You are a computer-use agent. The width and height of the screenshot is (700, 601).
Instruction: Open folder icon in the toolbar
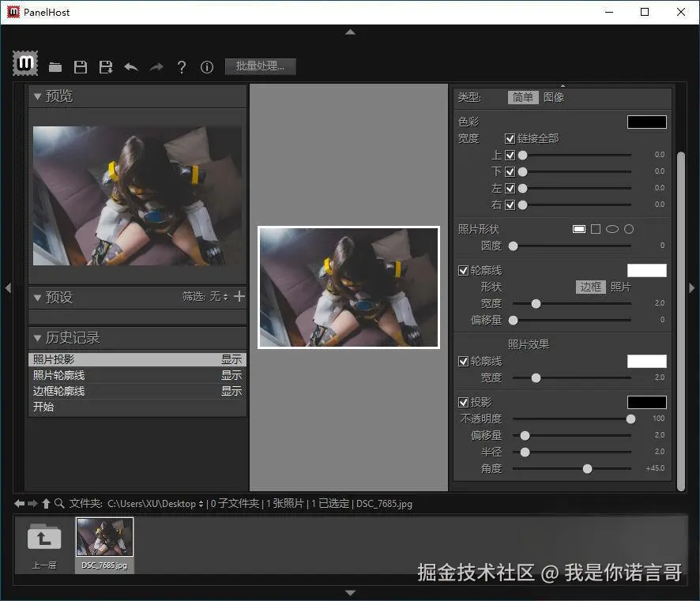pos(55,67)
